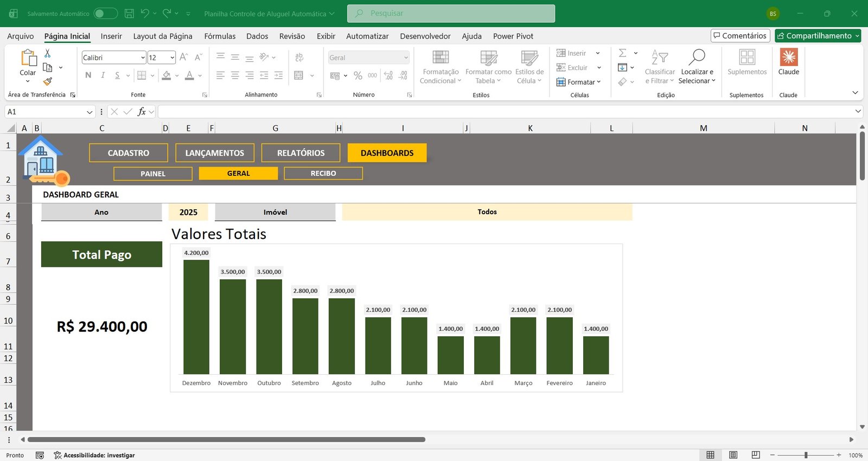This screenshot has width=868, height=461.
Task: Apply the font color A swatch
Action: point(189,75)
